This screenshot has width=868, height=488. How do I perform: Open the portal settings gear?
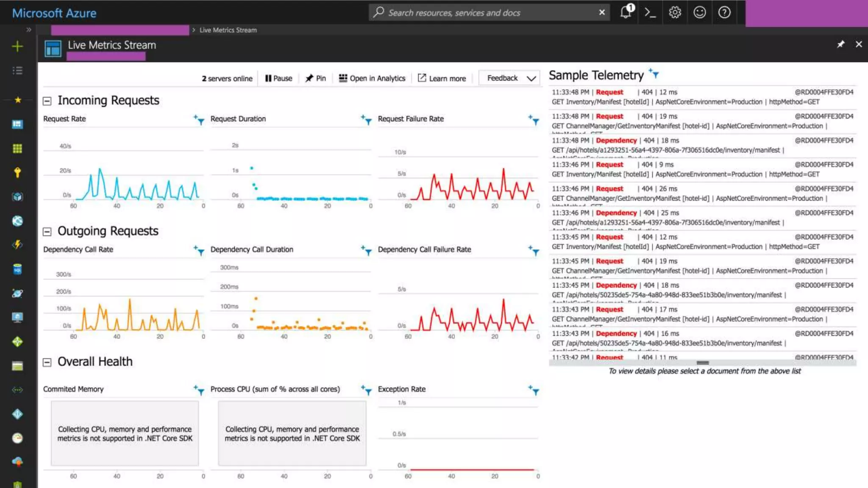coord(675,13)
